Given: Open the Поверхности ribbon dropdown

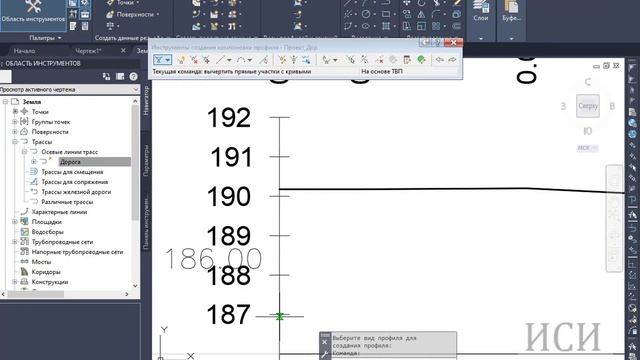Looking at the screenshot, I should [133, 14].
